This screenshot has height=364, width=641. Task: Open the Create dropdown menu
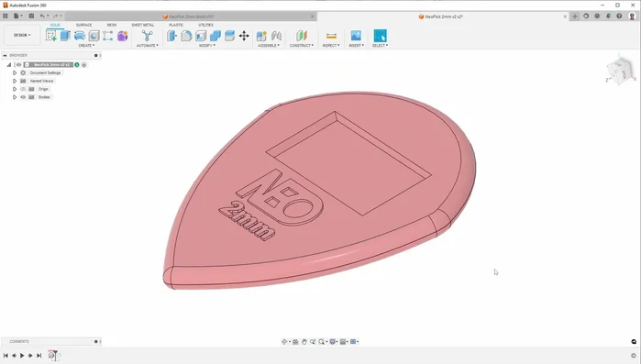click(86, 45)
